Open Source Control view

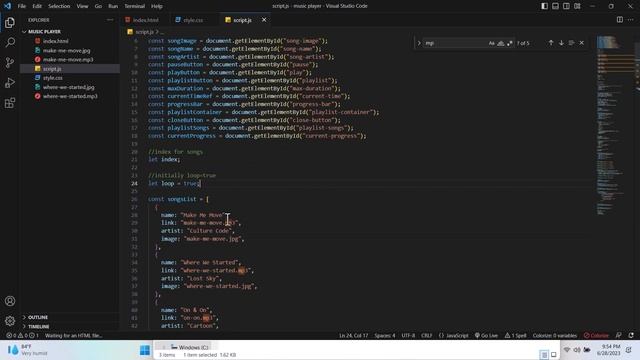10,62
